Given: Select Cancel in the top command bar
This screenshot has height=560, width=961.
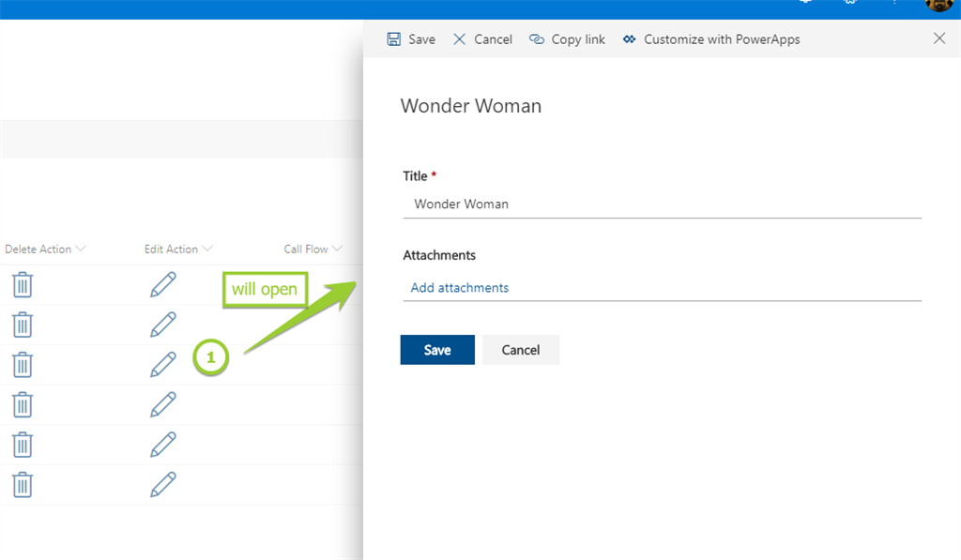Looking at the screenshot, I should (482, 39).
